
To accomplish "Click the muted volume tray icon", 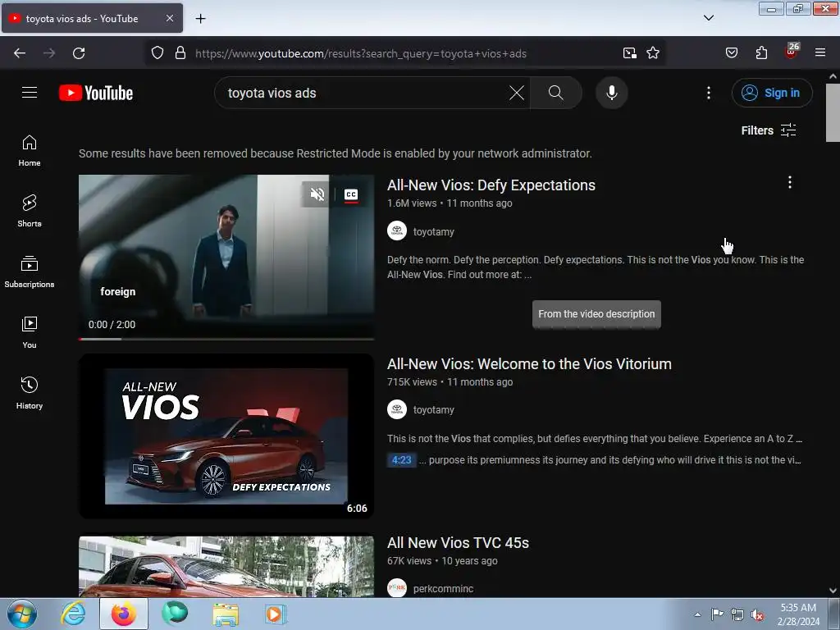I will (x=757, y=614).
